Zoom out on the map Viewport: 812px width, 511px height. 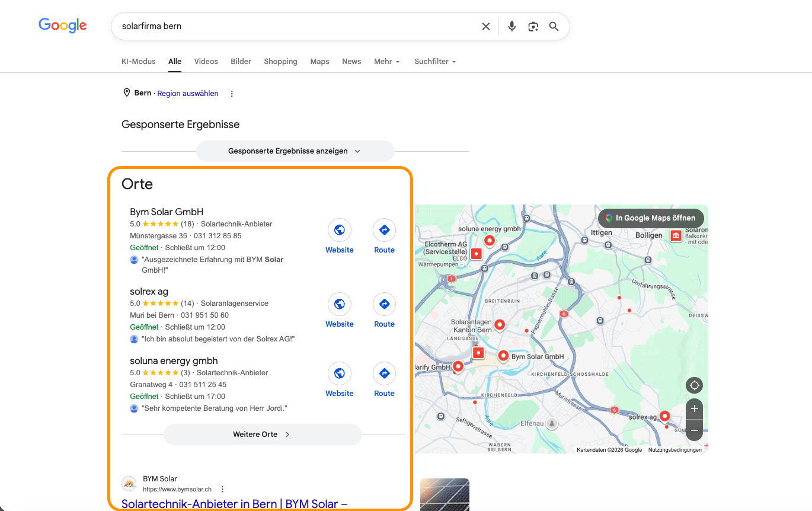coord(695,430)
